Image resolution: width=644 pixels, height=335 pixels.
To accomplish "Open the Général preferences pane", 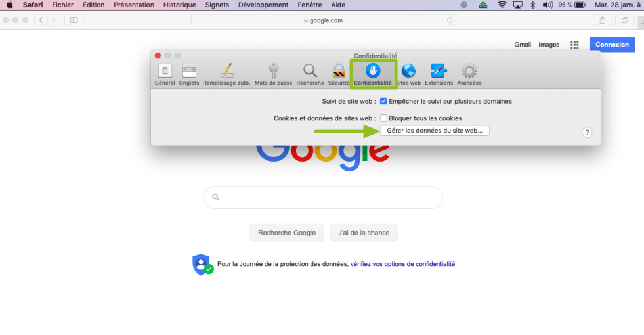I will click(165, 74).
